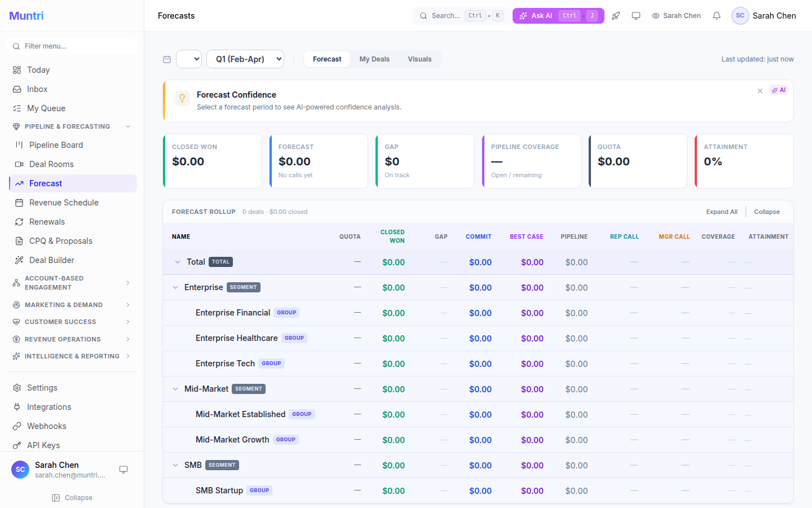
Task: Toggle the AI badge on the banner
Action: point(779,90)
